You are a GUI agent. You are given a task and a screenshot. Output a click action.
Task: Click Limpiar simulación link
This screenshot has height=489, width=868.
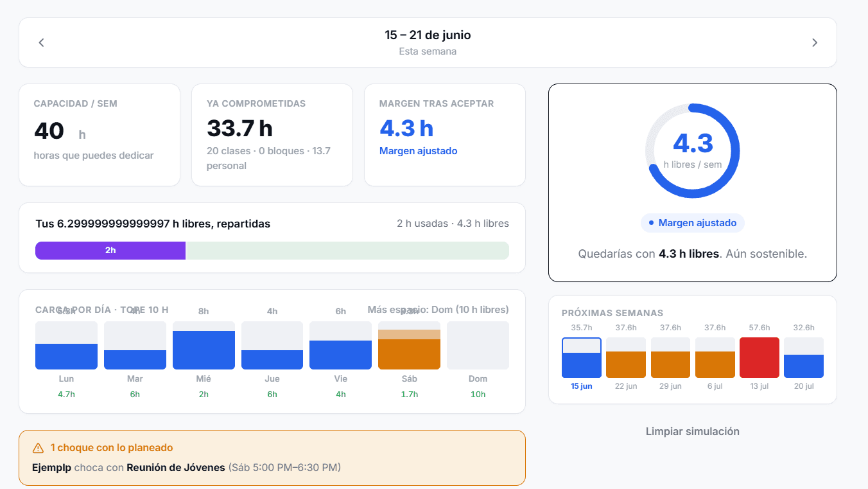click(693, 431)
